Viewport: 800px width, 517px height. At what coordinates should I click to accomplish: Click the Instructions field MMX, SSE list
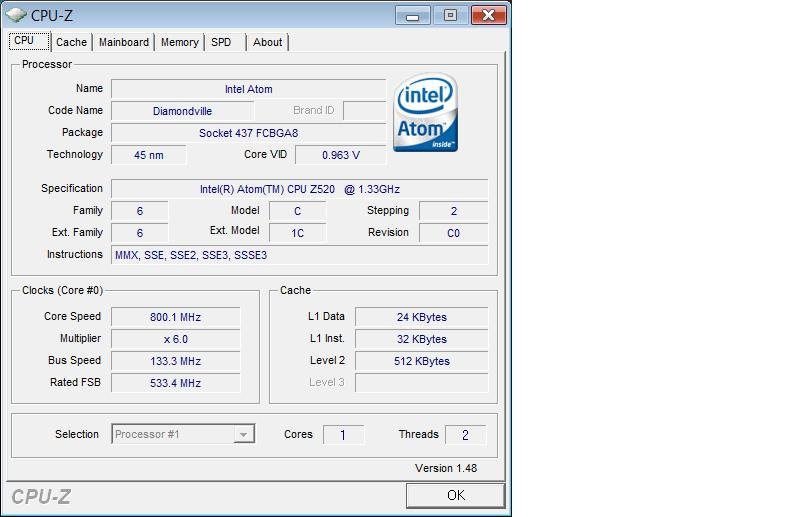[299, 255]
